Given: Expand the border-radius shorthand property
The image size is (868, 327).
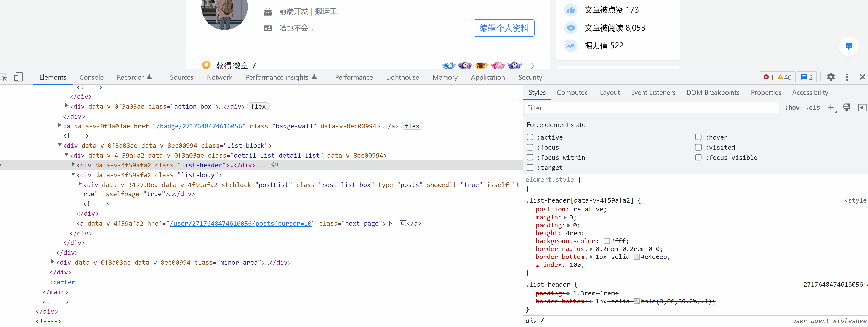Looking at the screenshot, I should click(x=591, y=249).
